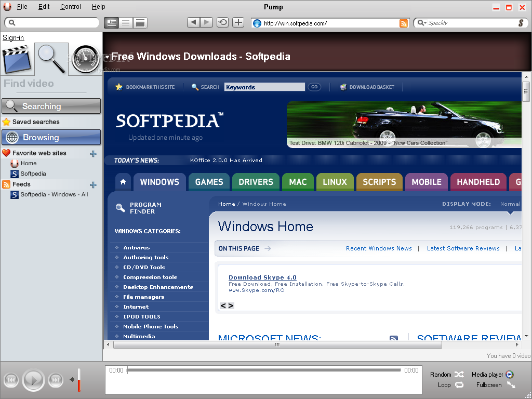Collapse the Favorite web sites group
This screenshot has width=532, height=399.
[6, 153]
